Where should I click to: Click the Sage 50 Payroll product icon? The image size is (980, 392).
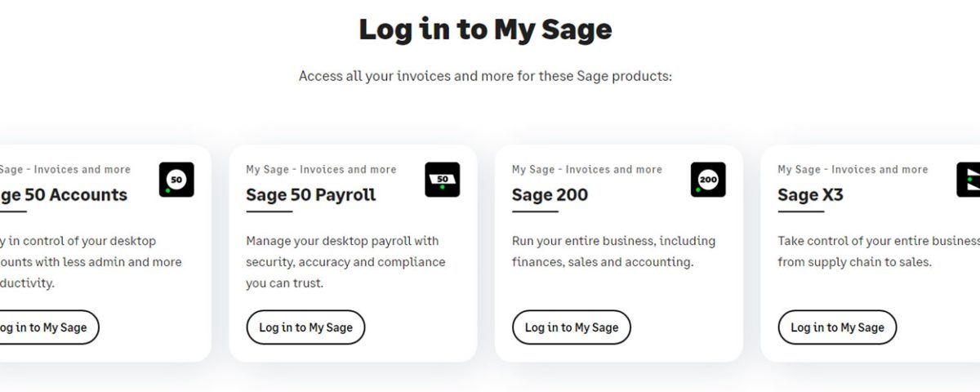coord(443,180)
